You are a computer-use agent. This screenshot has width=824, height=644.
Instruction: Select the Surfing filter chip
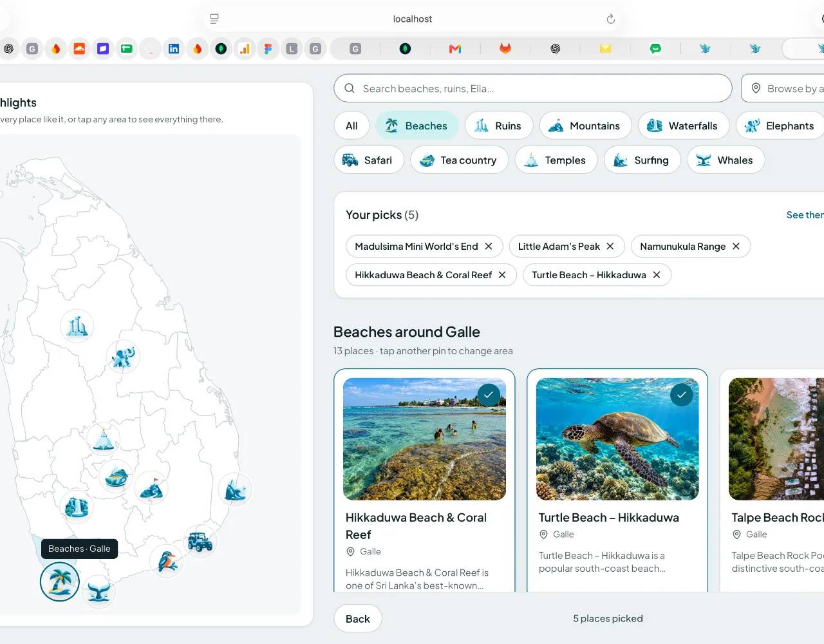point(642,160)
